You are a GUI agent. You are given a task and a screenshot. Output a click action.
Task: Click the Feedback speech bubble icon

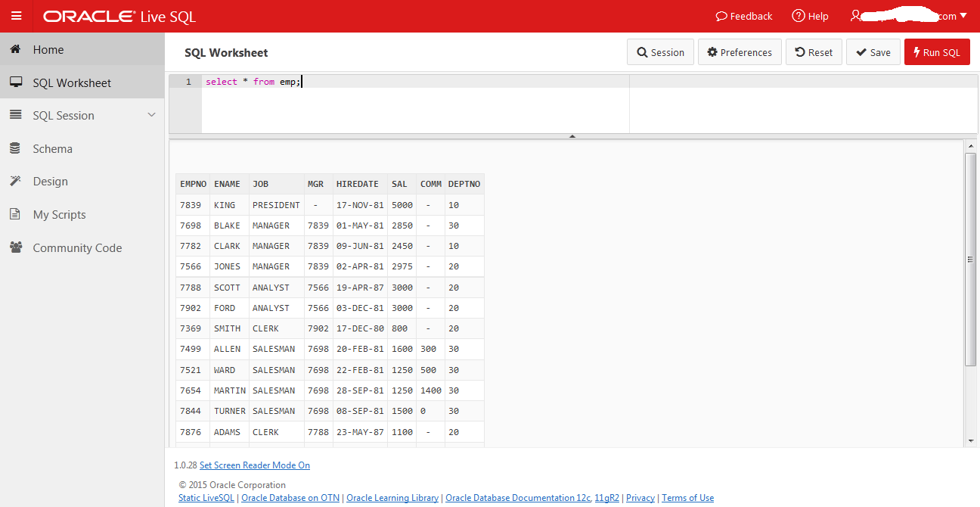point(721,16)
